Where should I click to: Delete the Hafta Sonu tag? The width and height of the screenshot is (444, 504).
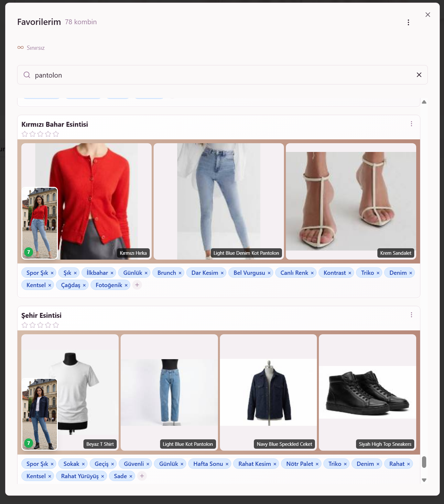point(227,464)
